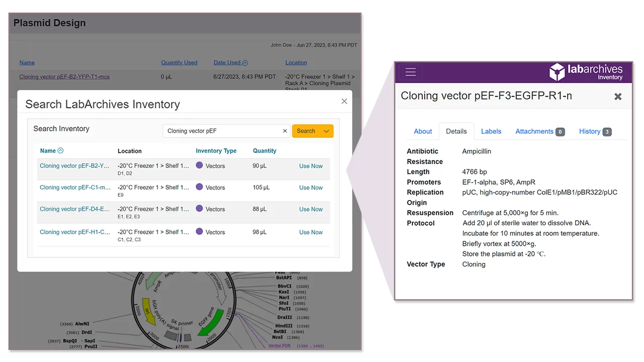Click Use Now for the 105 µL vector
This screenshot has height=362, width=644.
tap(311, 188)
